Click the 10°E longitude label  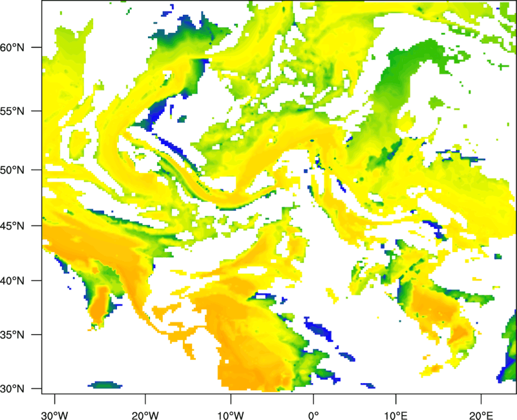[396, 415]
